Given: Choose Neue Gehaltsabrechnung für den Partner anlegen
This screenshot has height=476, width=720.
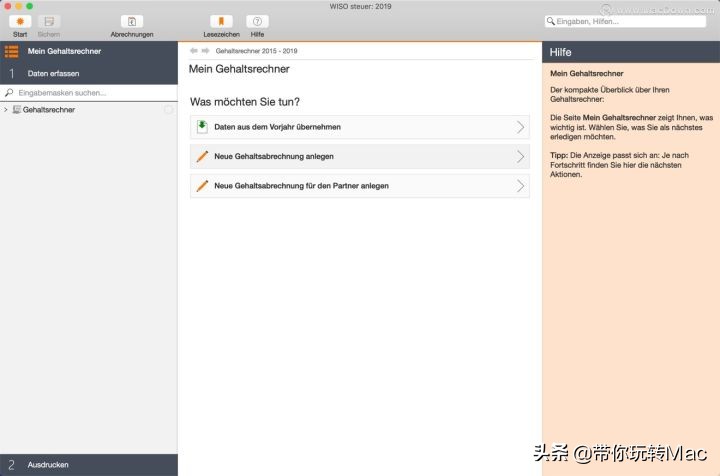Looking at the screenshot, I should [301, 186].
